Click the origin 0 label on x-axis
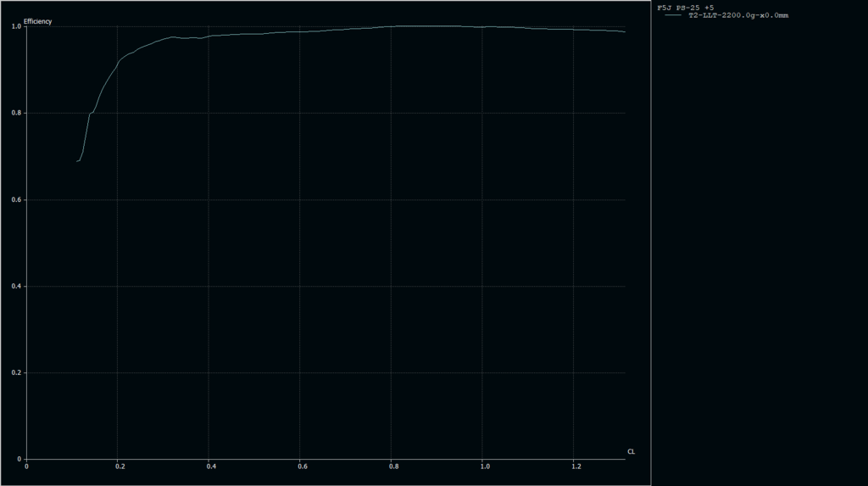 click(x=26, y=466)
